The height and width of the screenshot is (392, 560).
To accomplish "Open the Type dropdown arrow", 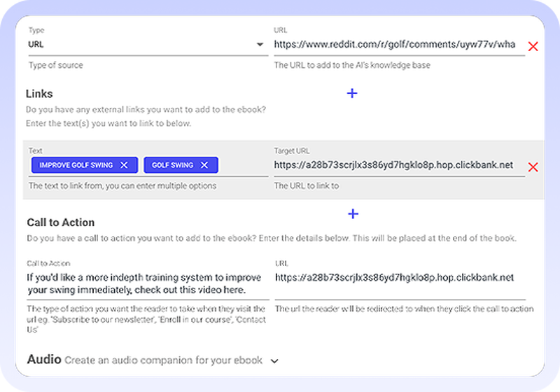I will click(260, 45).
